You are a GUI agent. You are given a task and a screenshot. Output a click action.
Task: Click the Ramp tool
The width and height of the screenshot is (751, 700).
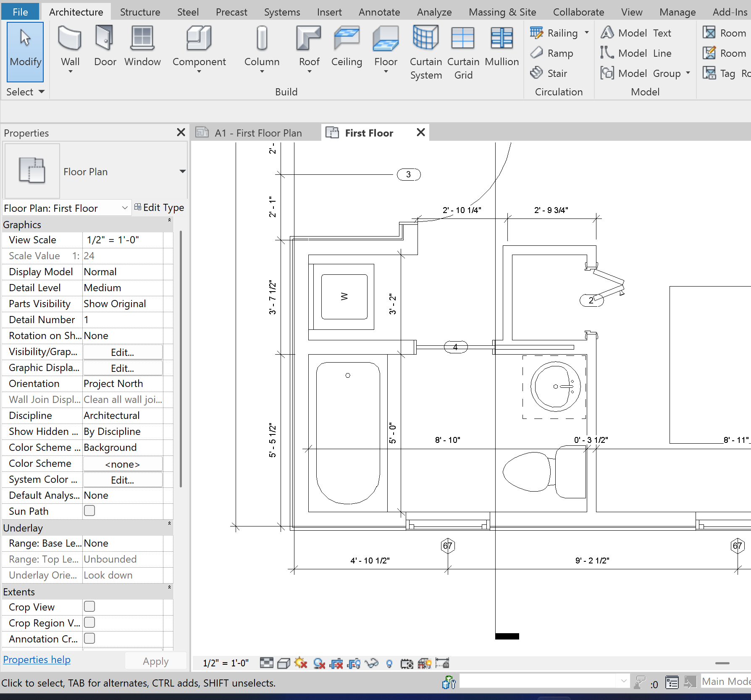551,53
